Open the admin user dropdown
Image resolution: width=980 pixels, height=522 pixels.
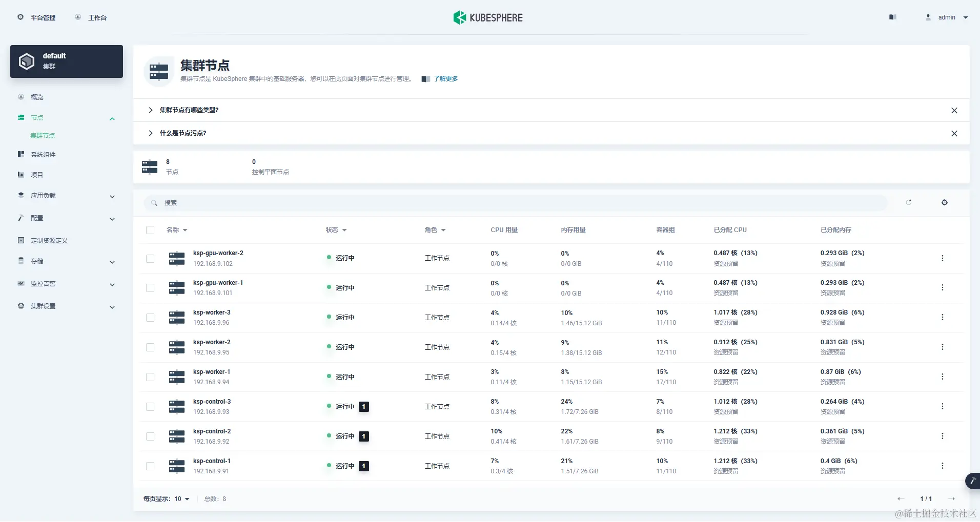[x=947, y=17]
